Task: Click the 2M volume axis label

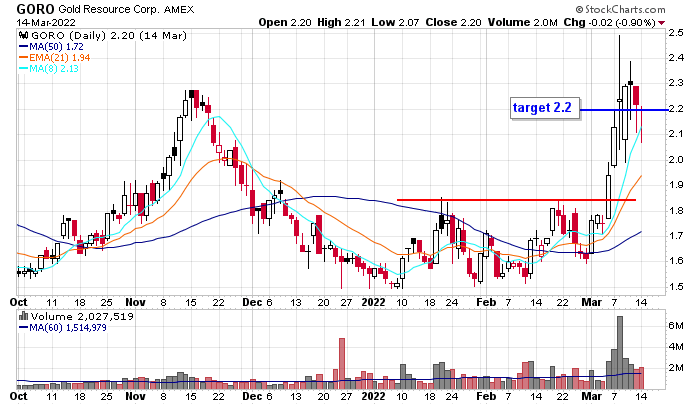Action: pos(676,367)
